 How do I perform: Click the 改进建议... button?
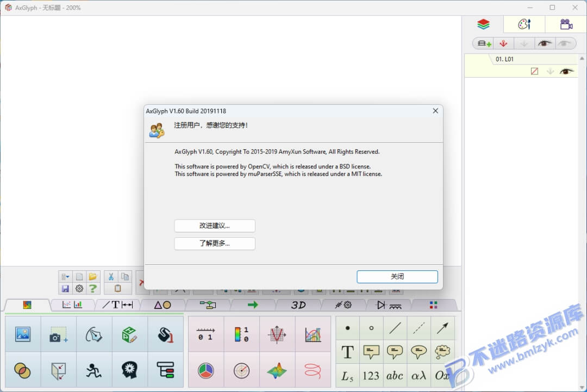click(215, 225)
